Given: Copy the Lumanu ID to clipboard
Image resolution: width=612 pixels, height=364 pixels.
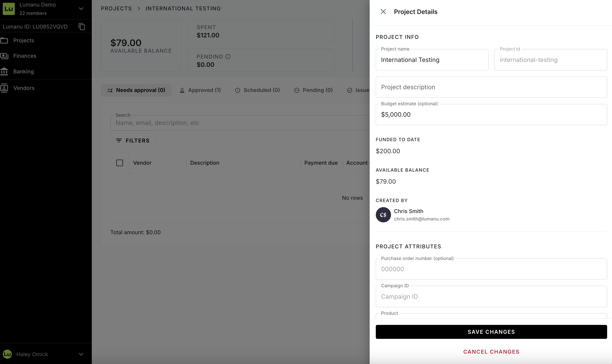Looking at the screenshot, I should pos(82,26).
